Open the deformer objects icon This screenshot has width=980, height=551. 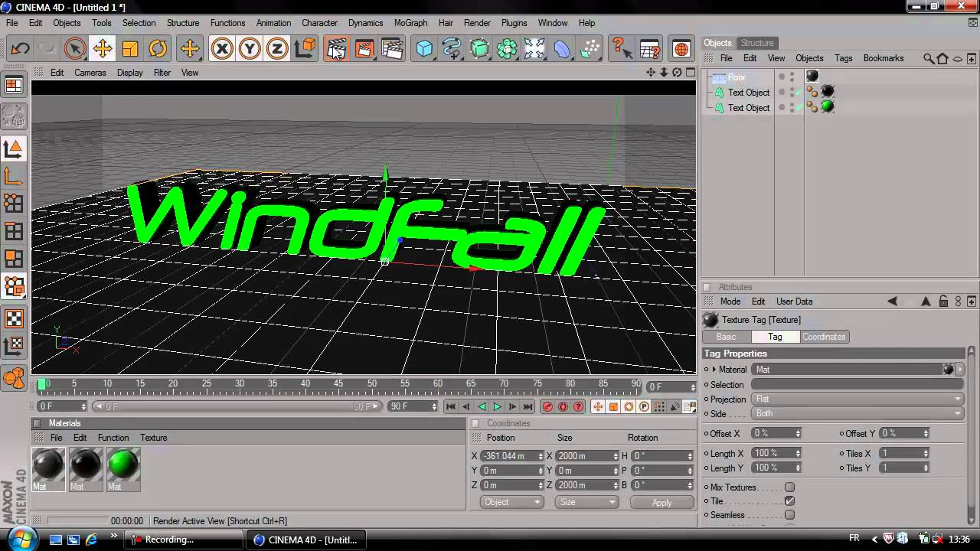pyautogui.click(x=562, y=50)
